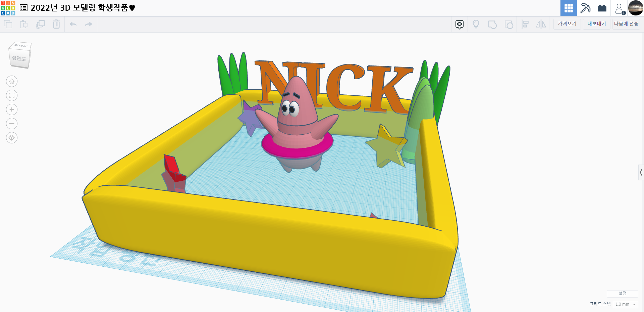Screen dimensions: 644x312
Task: Expand the collapsed shapes panel arrow
Action: pos(641,173)
